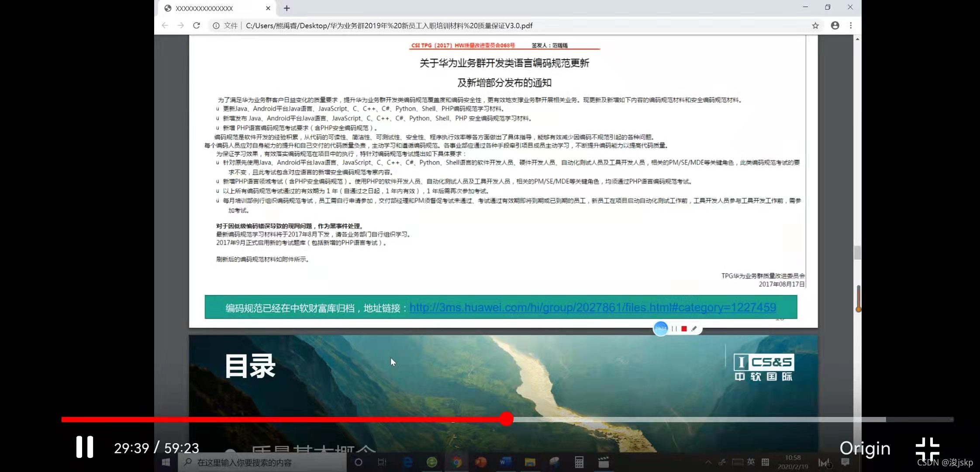The height and width of the screenshot is (472, 980).
Task: Expand the system tray hidden icons
Action: 708,462
